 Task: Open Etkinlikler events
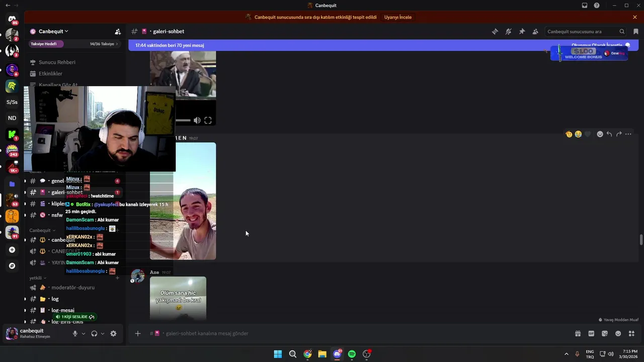50,74
